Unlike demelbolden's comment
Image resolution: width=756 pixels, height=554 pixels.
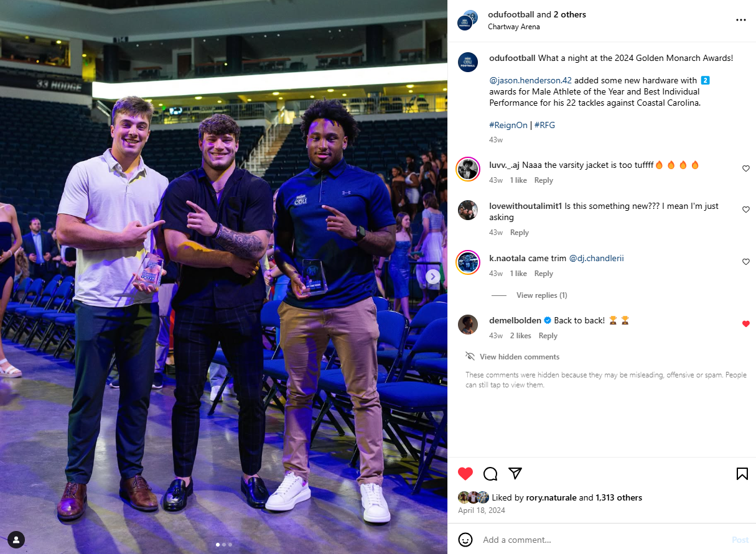(x=746, y=324)
